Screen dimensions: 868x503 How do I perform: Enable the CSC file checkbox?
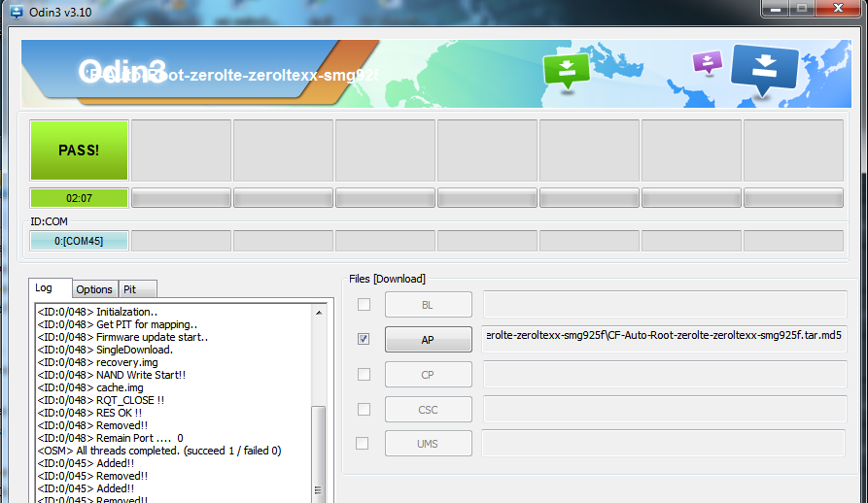point(364,409)
